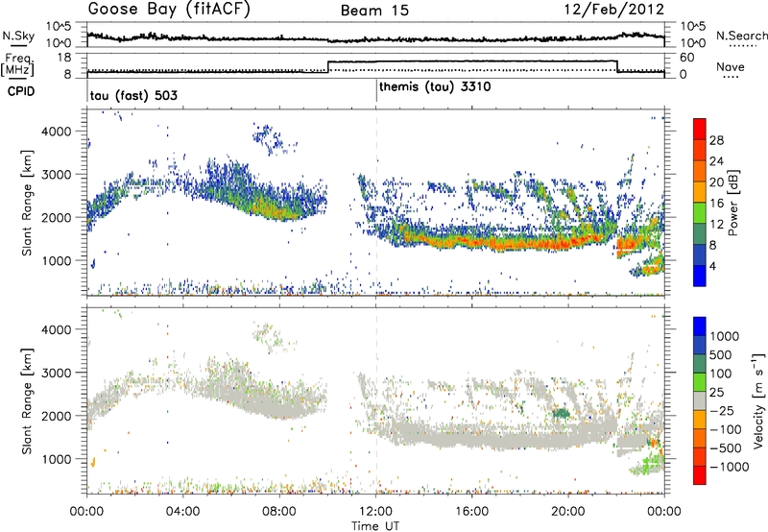The image size is (768, 532).
Task: Click the 'N.Sky' axis label
Action: [18, 36]
